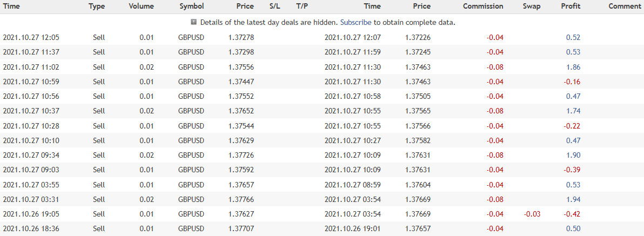Click the GBPUSD symbol in the 09:34 row
This screenshot has width=644, height=236.
pos(191,155)
